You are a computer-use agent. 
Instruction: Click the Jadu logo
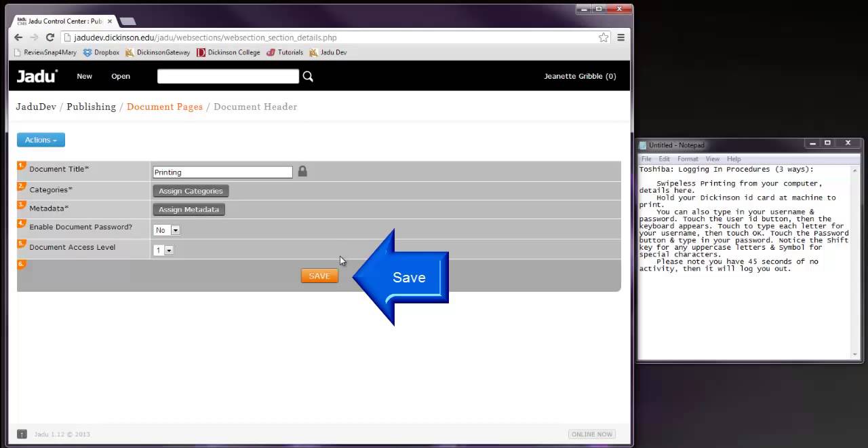click(x=37, y=76)
